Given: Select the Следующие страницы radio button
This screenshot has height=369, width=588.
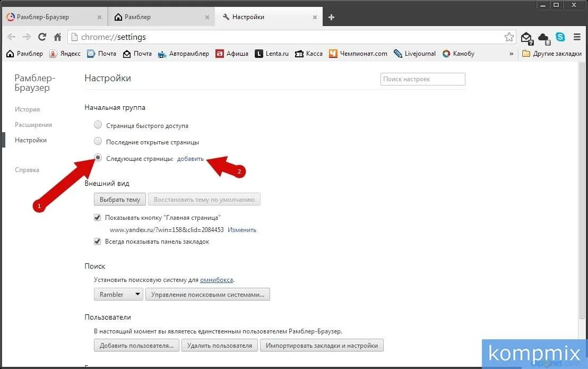Looking at the screenshot, I should [x=98, y=158].
